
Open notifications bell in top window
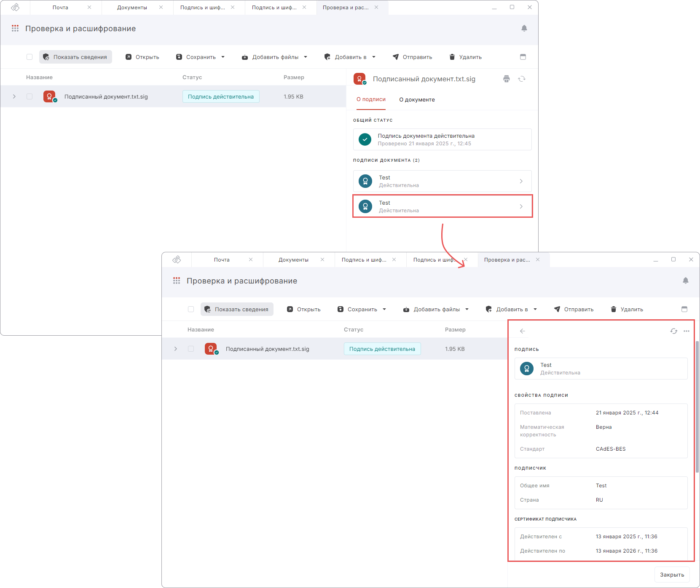pyautogui.click(x=524, y=28)
